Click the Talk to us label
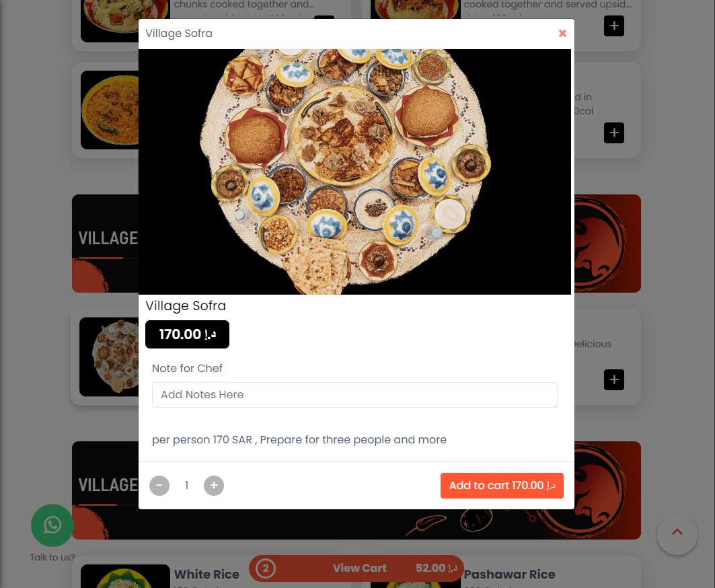 [x=52, y=558]
